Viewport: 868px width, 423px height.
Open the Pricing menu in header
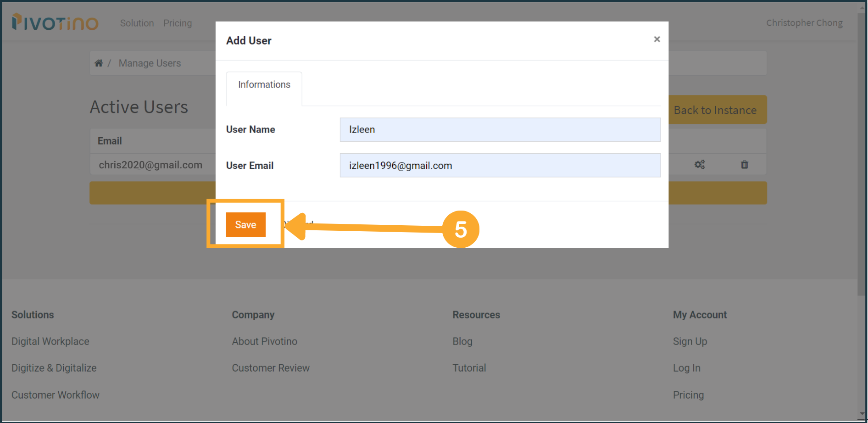pos(178,23)
